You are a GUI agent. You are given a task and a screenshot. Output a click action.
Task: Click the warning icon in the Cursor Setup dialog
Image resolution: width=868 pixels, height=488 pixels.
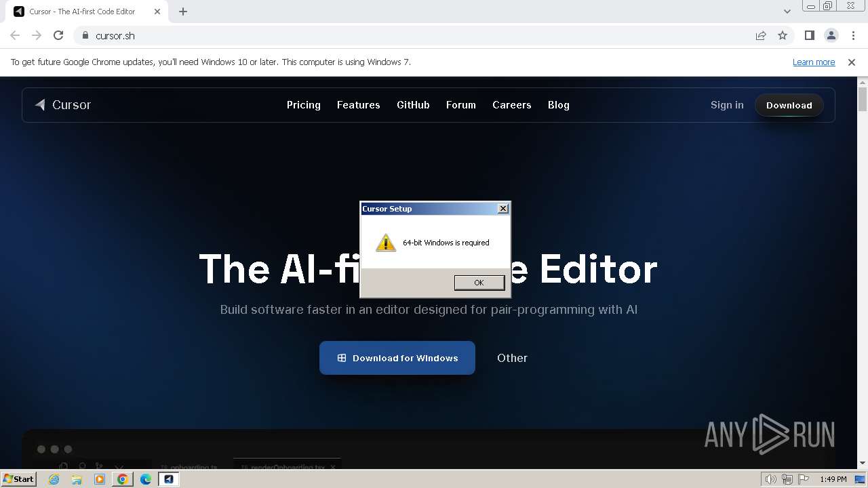385,243
